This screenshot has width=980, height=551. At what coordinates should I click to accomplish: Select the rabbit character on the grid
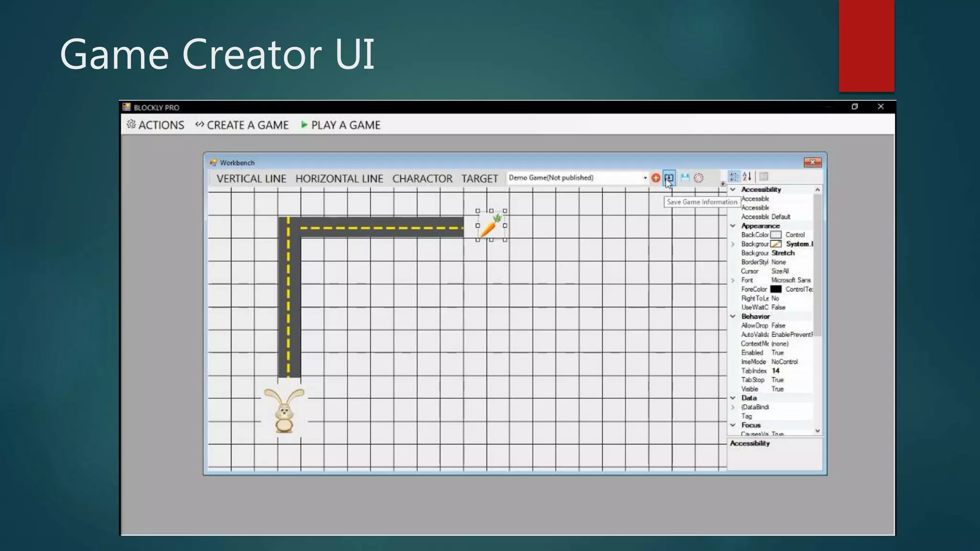(x=284, y=410)
